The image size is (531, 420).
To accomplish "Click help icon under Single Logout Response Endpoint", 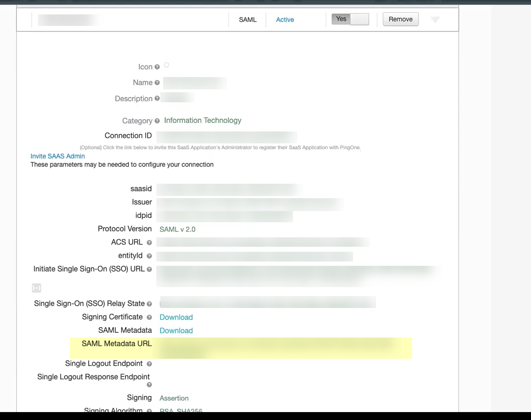I will click(149, 385).
